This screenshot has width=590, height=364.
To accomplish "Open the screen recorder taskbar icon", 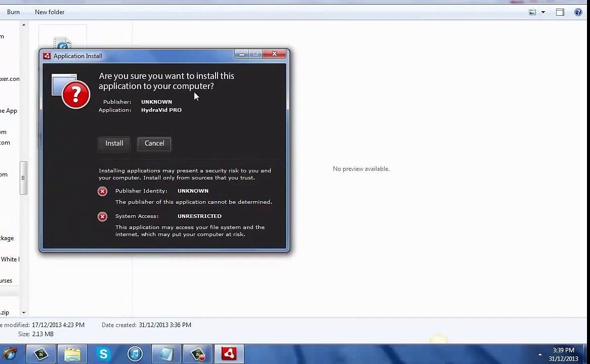I will pos(197,354).
